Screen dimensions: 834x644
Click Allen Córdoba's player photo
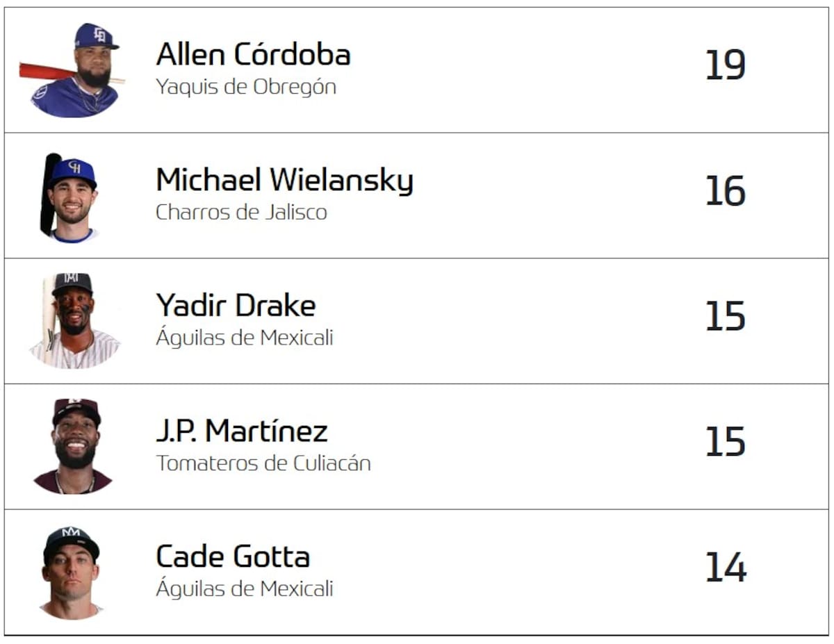click(x=74, y=70)
